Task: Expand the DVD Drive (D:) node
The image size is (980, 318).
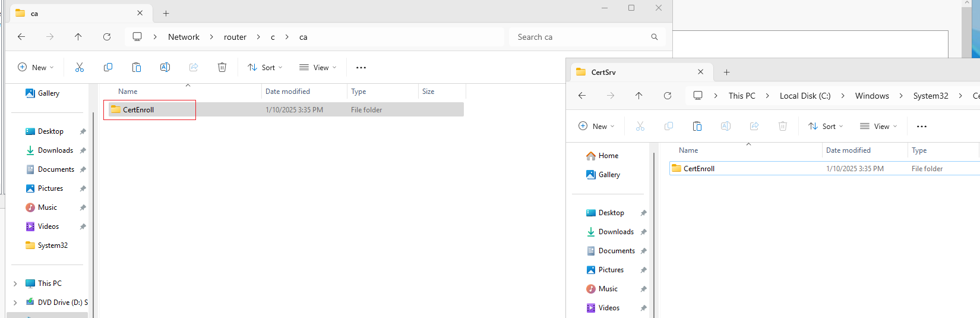Action: point(15,303)
